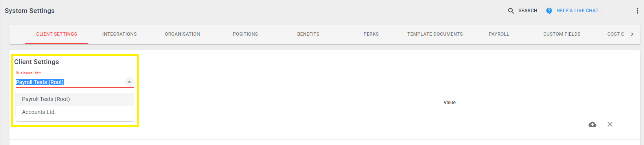Collapse the Business Unit dropdown arrow
Viewport: 644px width, 145px height.
pyautogui.click(x=129, y=82)
